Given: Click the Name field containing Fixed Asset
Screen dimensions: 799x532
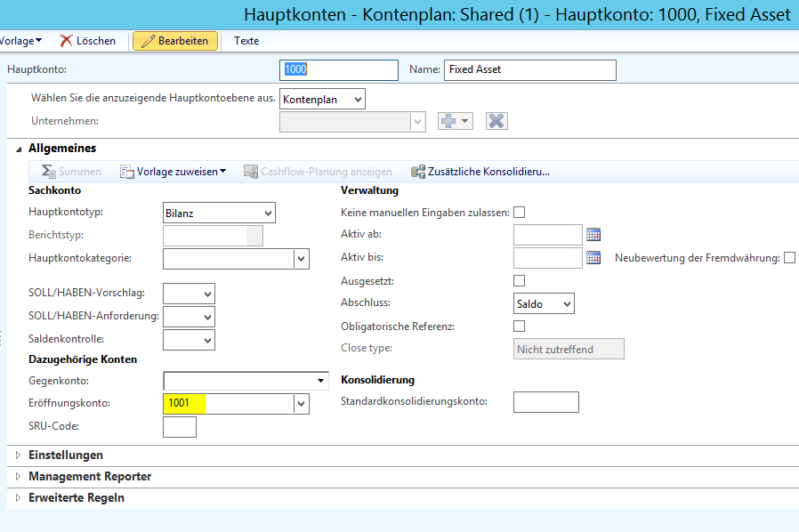Looking at the screenshot, I should point(529,69).
